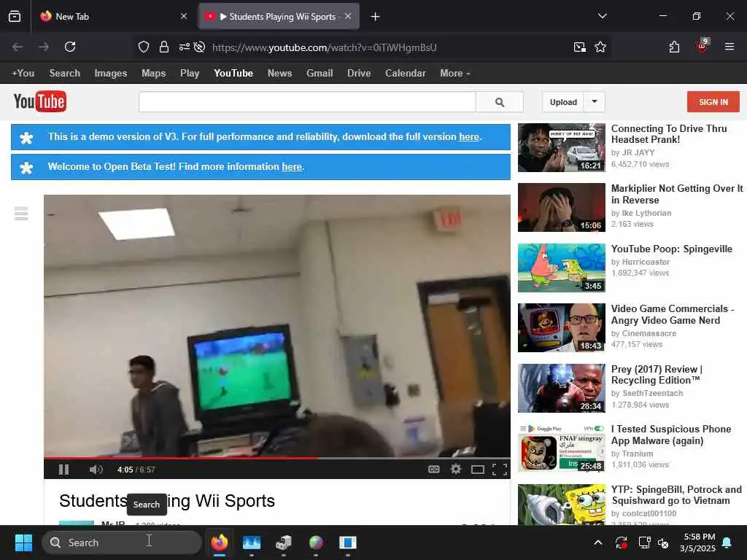Open the full version 'here' link
This screenshot has height=560, width=747.
469,136
